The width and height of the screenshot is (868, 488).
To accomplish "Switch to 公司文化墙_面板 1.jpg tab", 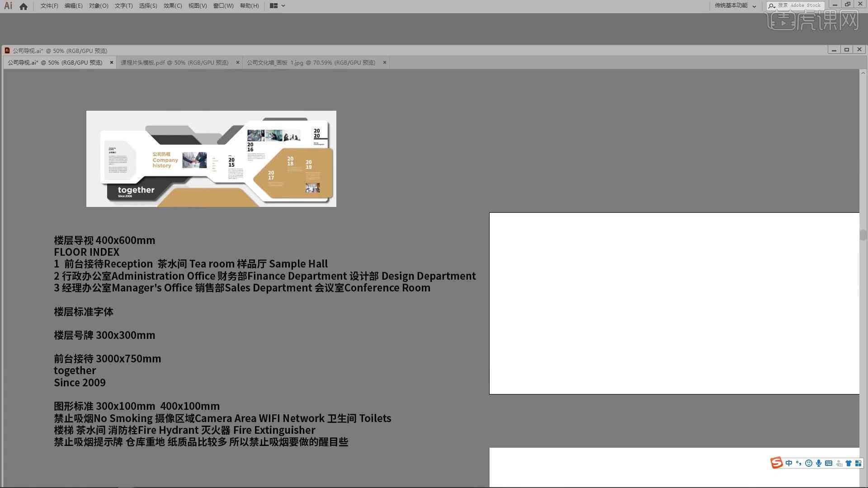I will click(x=311, y=62).
